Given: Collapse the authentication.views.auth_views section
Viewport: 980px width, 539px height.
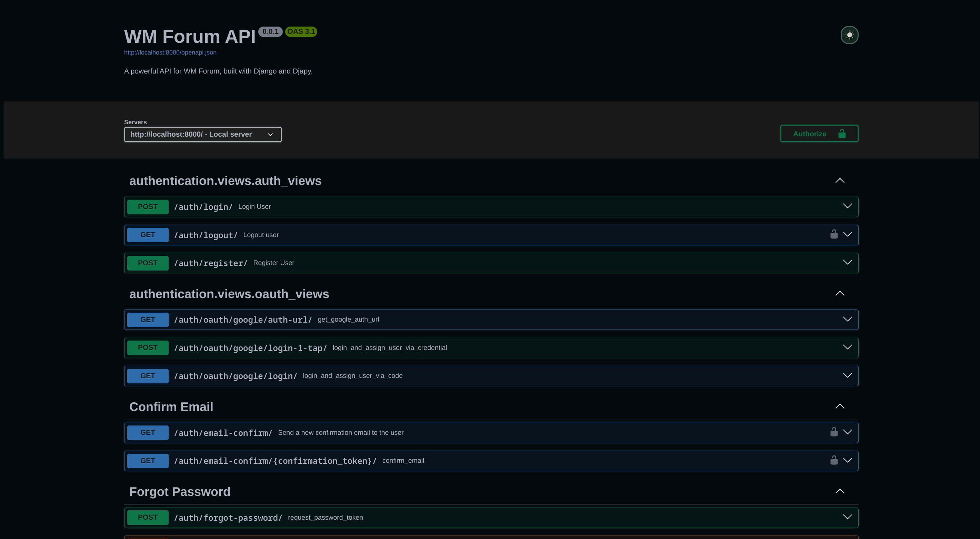Looking at the screenshot, I should coord(839,181).
